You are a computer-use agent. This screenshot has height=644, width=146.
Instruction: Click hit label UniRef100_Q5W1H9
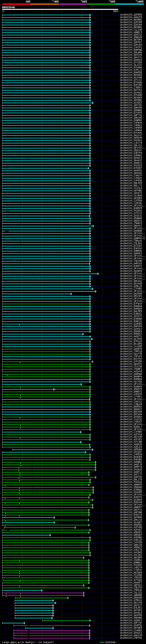tap(131, 37)
